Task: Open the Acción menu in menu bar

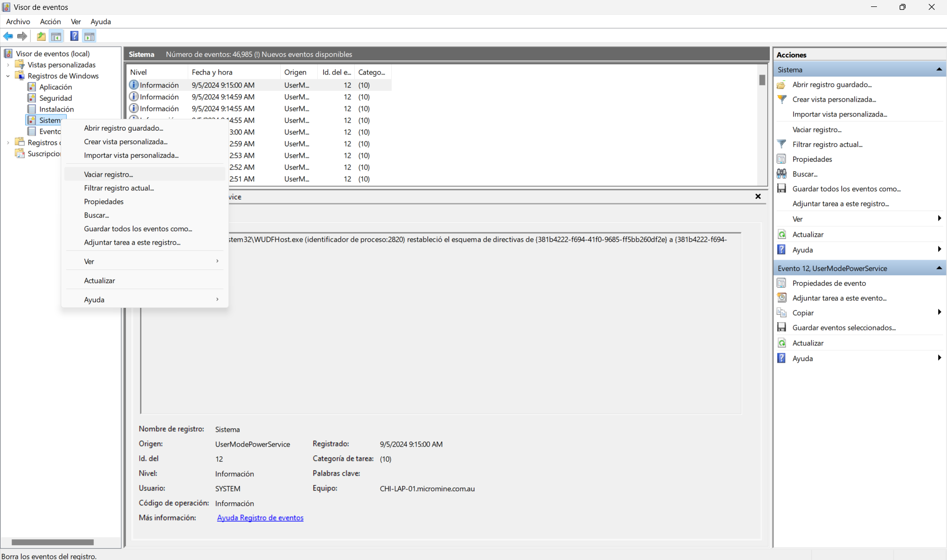Action: coord(50,22)
